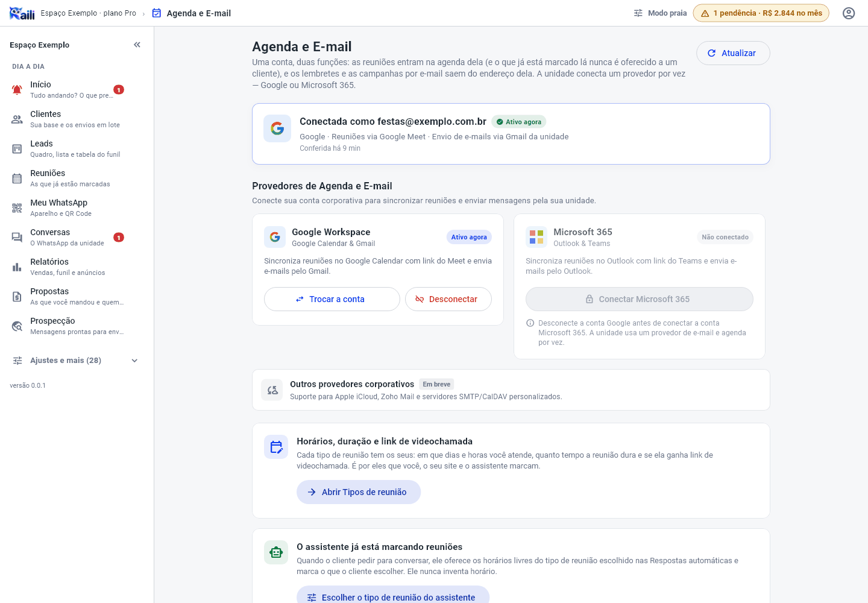Open Conversas in the sidebar

(76, 238)
